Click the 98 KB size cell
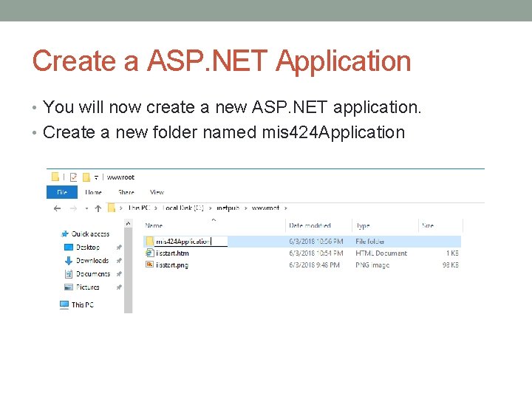 point(451,265)
